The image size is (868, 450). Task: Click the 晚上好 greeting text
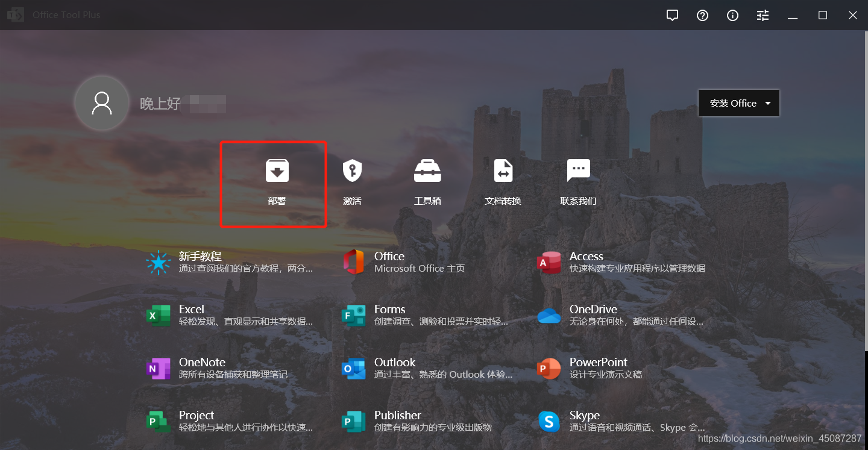coord(160,104)
